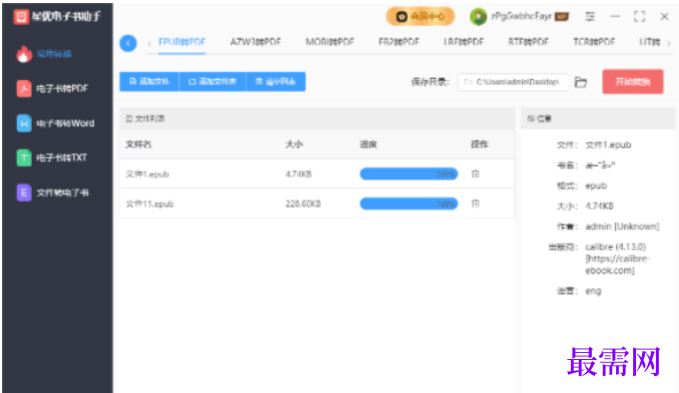Click the 228.60KB size cell
Image resolution: width=679 pixels, height=393 pixels.
tap(303, 204)
